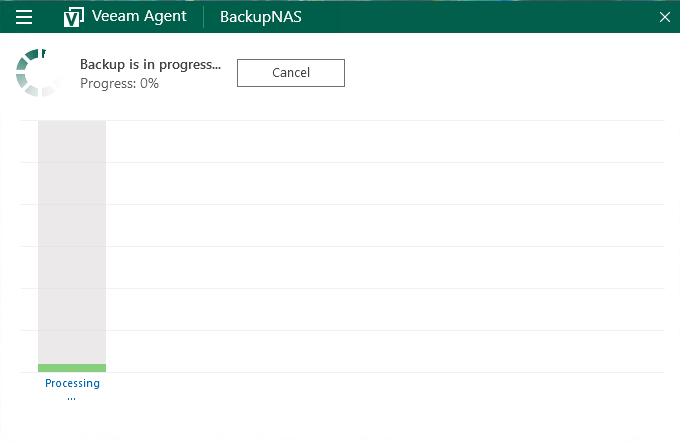Click the Veeam logo icon
Viewport: 680px width, 441px height.
[73, 17]
